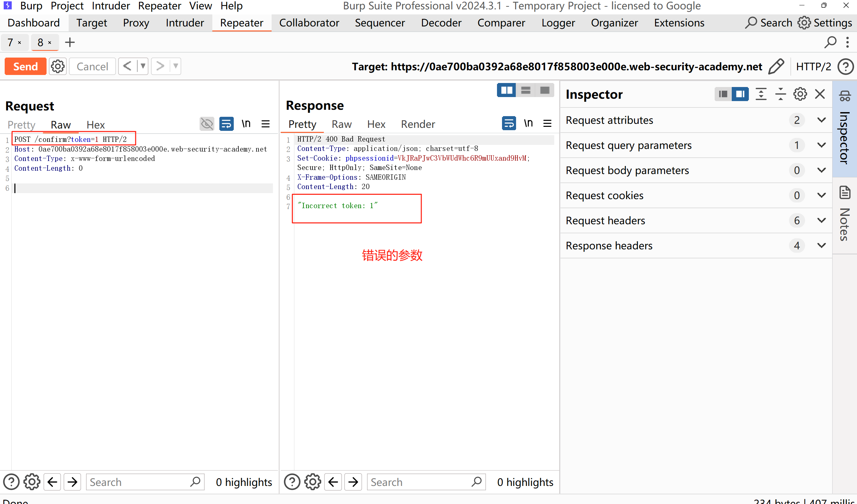Expand the Request query parameters section

pyautogui.click(x=821, y=145)
